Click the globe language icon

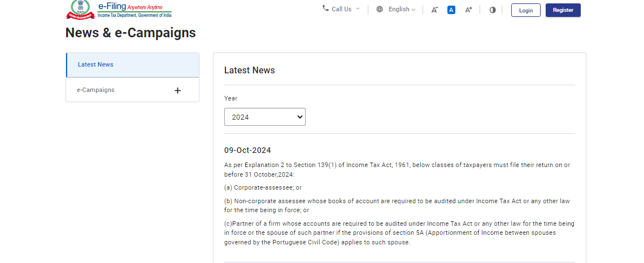[380, 10]
